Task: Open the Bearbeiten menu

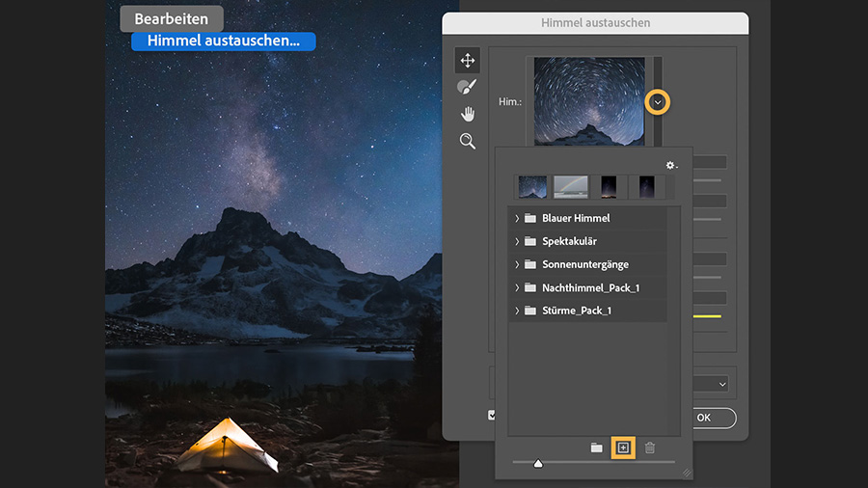Action: click(x=172, y=19)
